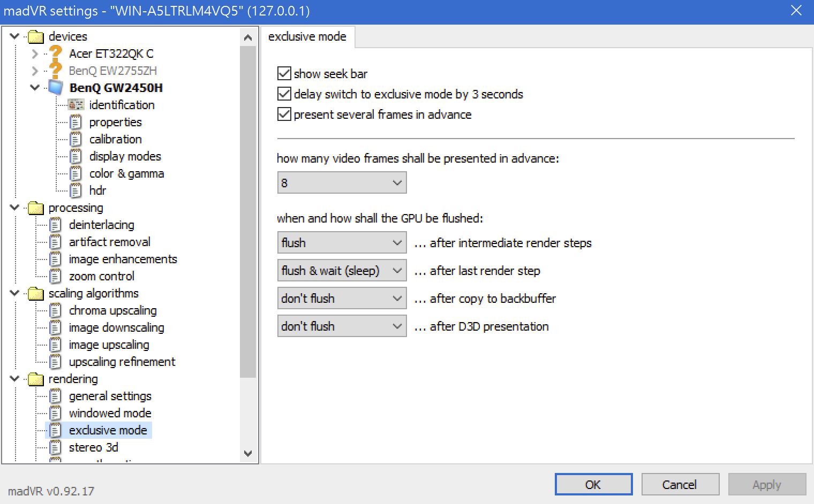The height and width of the screenshot is (504, 814).
Task: Click the windowed mode page icon
Action: [x=56, y=413]
